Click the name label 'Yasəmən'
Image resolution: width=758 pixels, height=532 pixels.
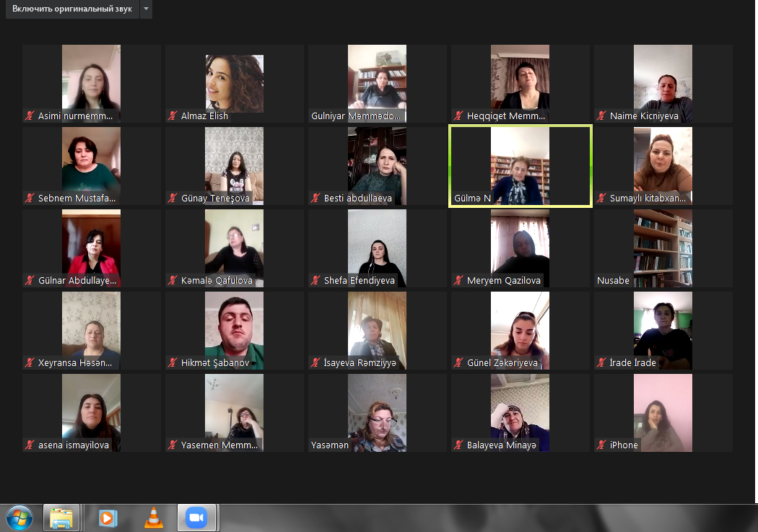(330, 445)
